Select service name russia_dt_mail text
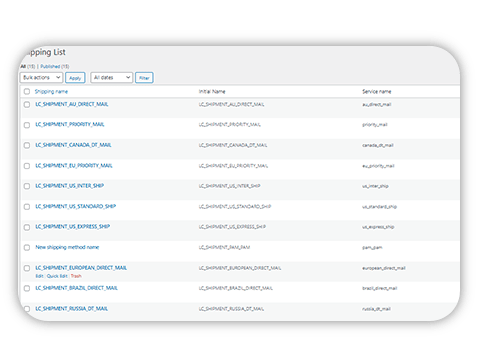 376,309
